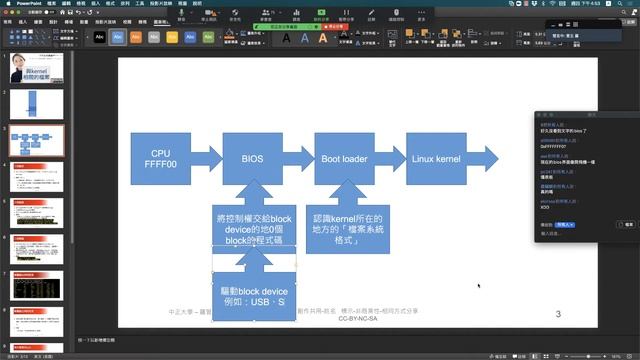Image resolution: width=640 pixels, height=360 pixels.
Task: Open the shape fill dropdown arrow
Action: pyautogui.click(x=236, y=34)
